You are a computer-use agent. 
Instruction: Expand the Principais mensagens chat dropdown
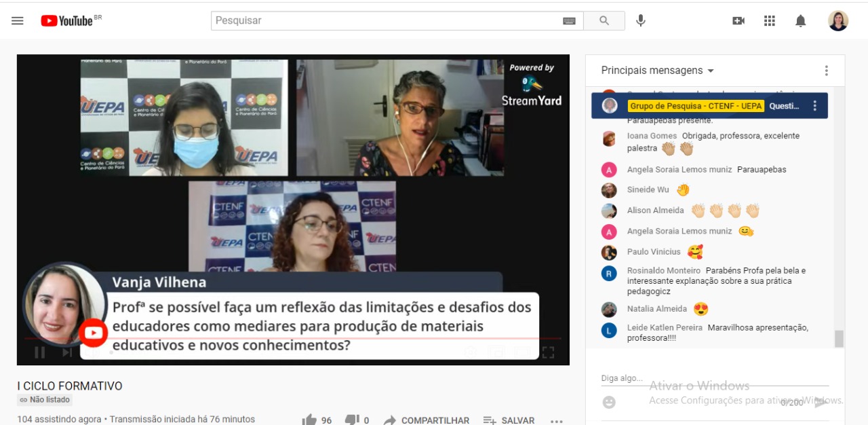657,71
